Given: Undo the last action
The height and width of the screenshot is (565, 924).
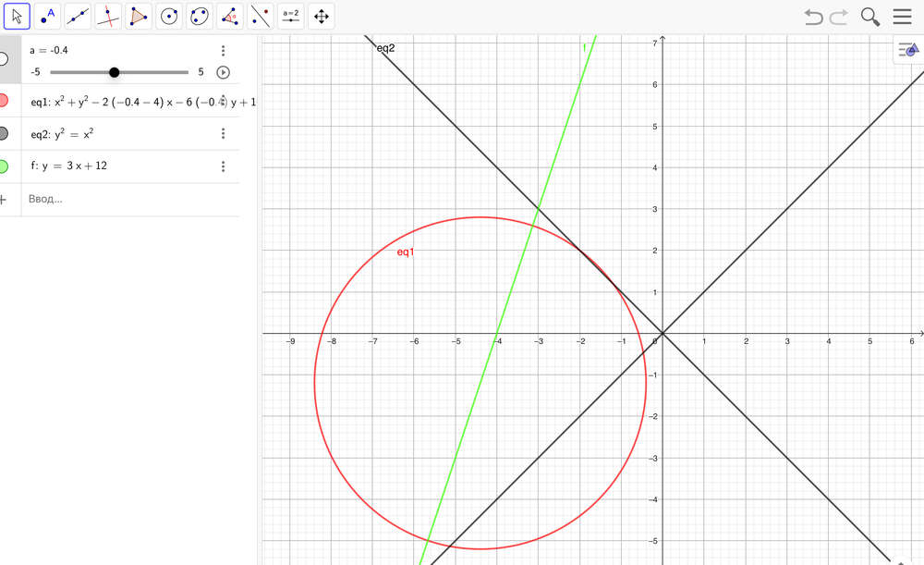Looking at the screenshot, I should [813, 17].
